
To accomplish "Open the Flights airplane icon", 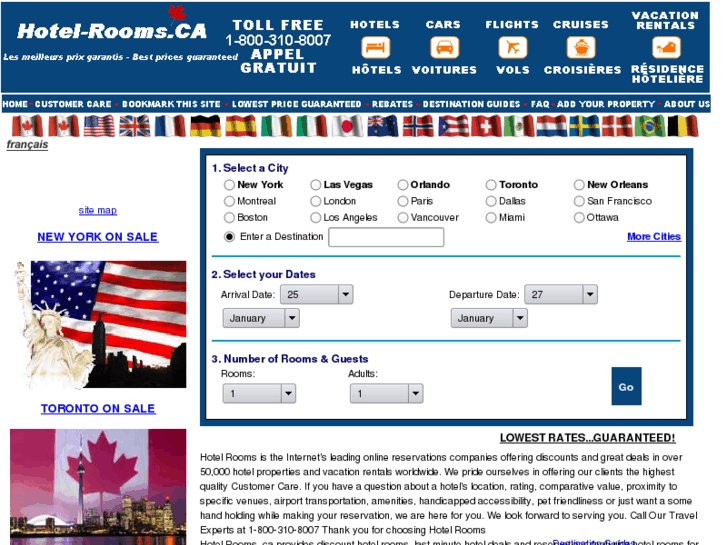I will pyautogui.click(x=512, y=47).
